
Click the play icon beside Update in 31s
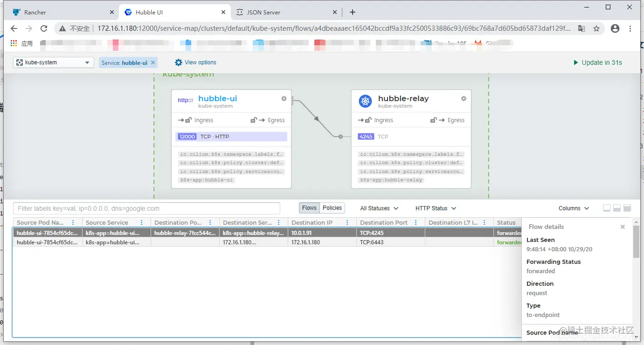575,62
